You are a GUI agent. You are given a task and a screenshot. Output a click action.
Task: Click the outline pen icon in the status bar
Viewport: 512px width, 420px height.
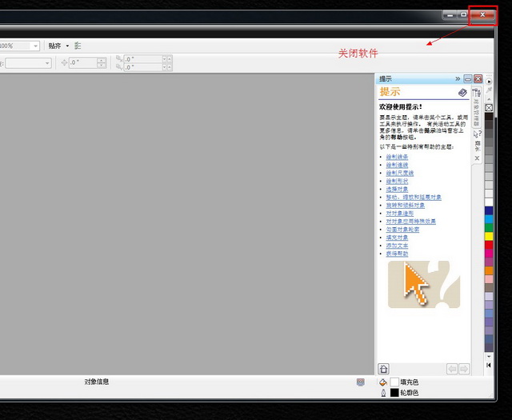tap(383, 393)
